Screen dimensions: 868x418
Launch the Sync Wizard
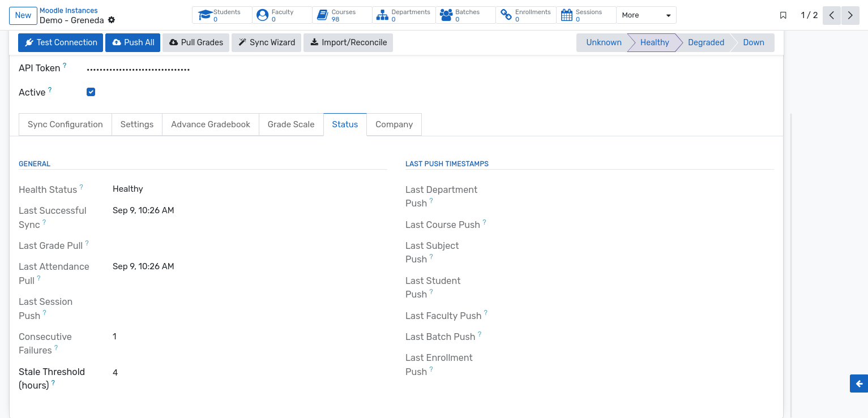point(266,42)
